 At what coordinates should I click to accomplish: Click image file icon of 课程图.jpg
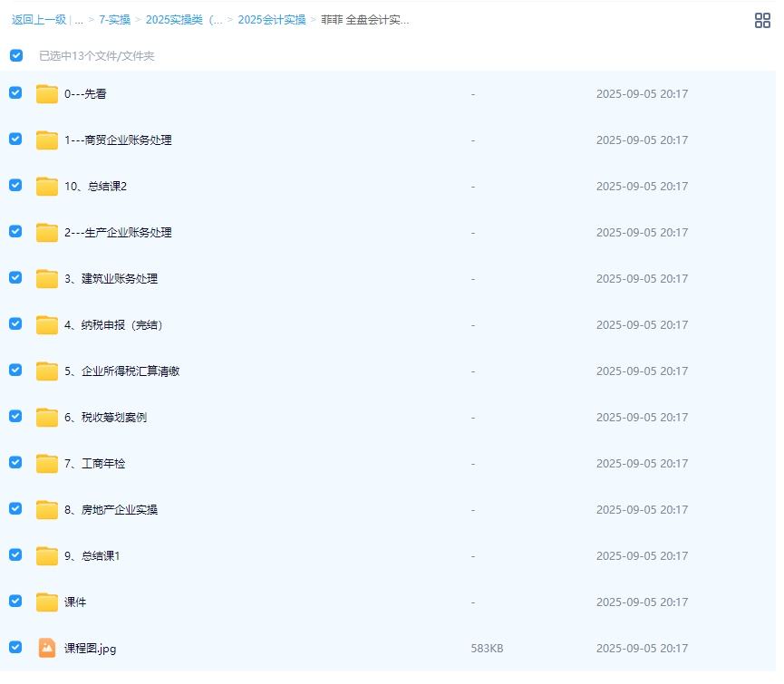[47, 648]
